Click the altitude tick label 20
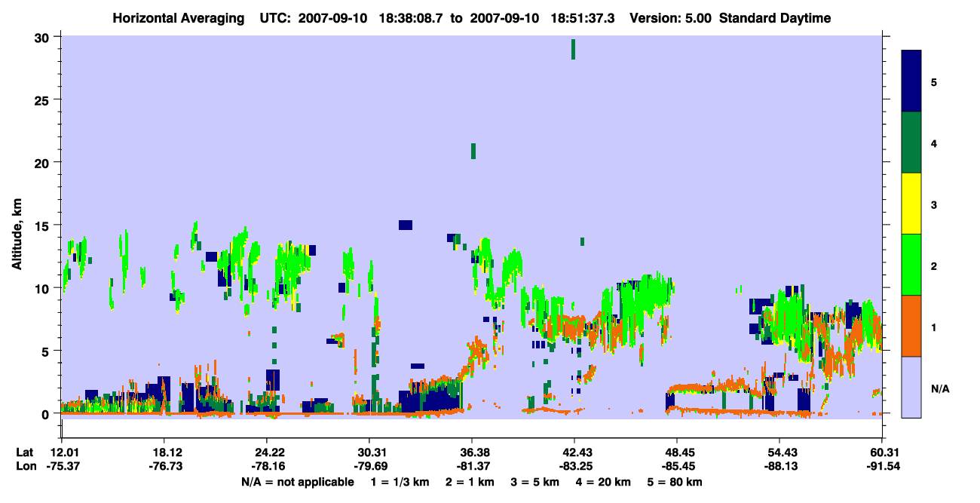Screen dimensions: 980x503 [x=44, y=163]
